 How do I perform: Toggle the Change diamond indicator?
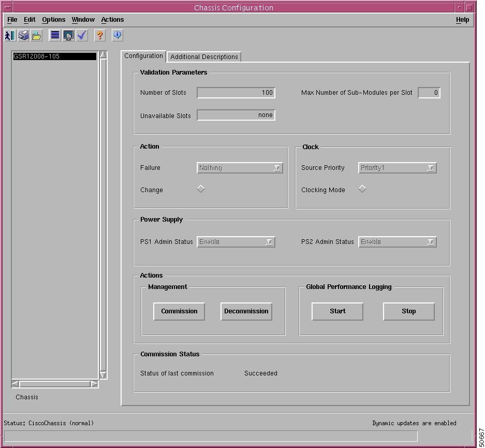click(x=201, y=189)
